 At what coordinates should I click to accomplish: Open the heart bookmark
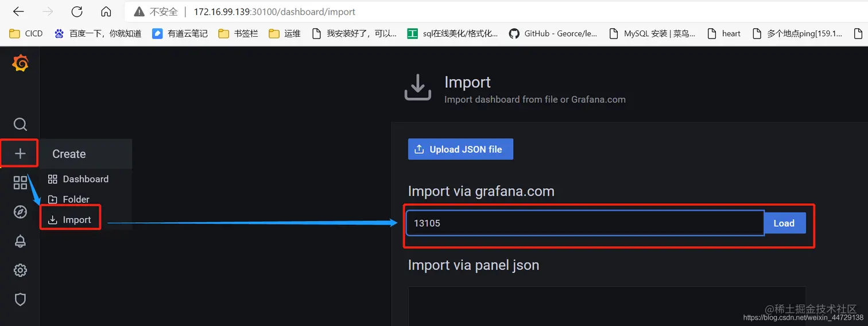click(x=724, y=33)
